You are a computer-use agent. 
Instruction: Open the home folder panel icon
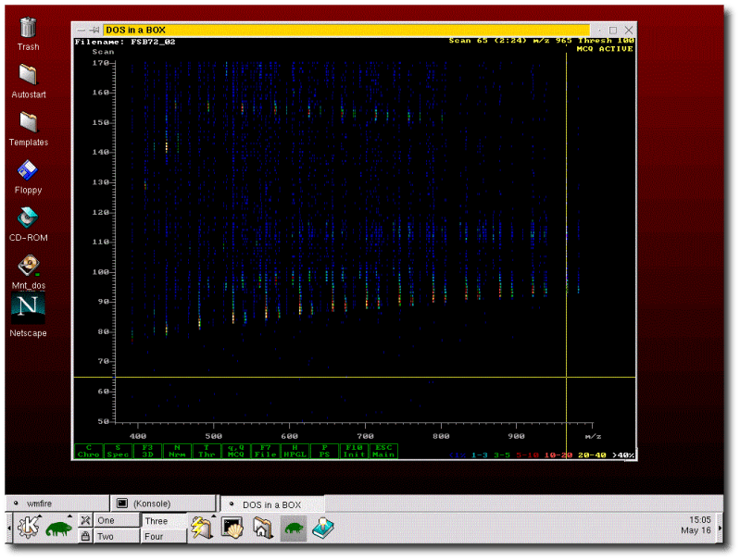tap(263, 529)
